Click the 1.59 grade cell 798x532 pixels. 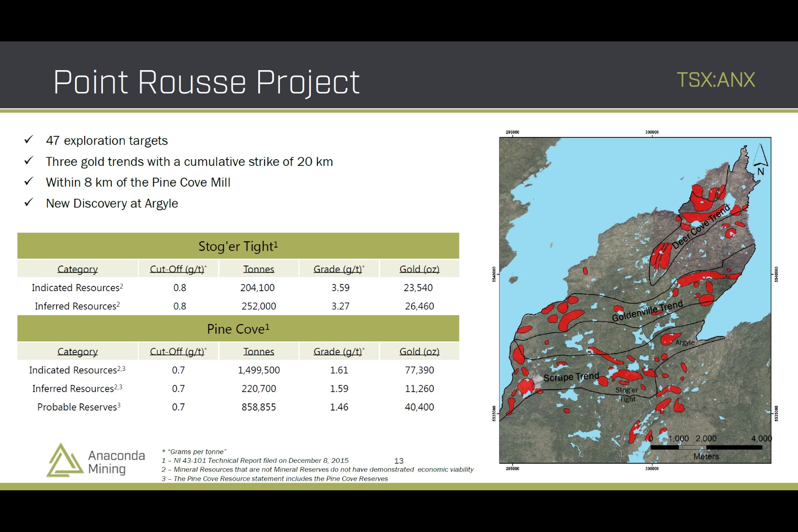(x=339, y=388)
